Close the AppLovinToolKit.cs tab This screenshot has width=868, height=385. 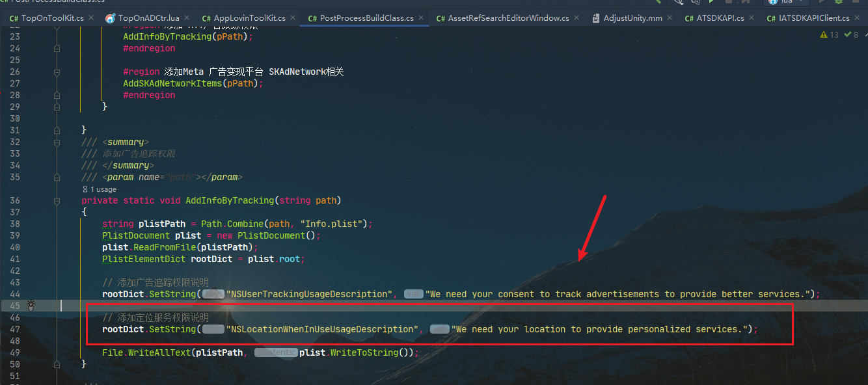pyautogui.click(x=292, y=18)
